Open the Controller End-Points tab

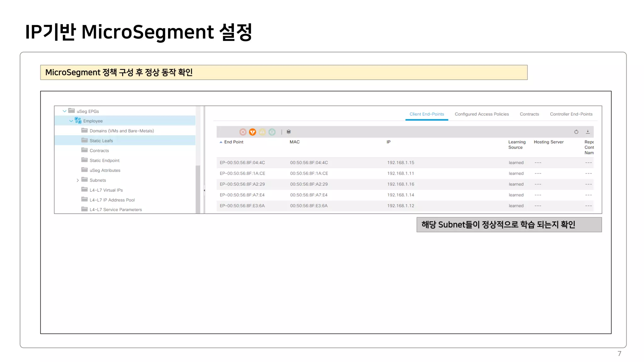click(571, 114)
